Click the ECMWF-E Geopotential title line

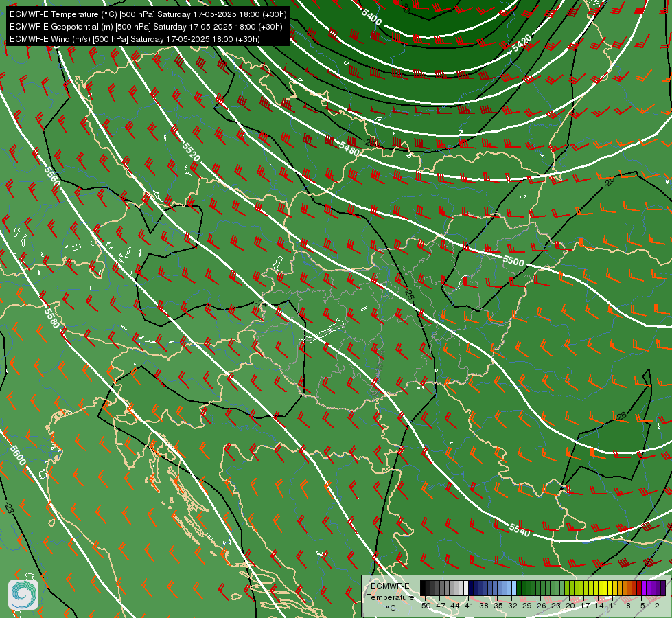click(x=146, y=27)
